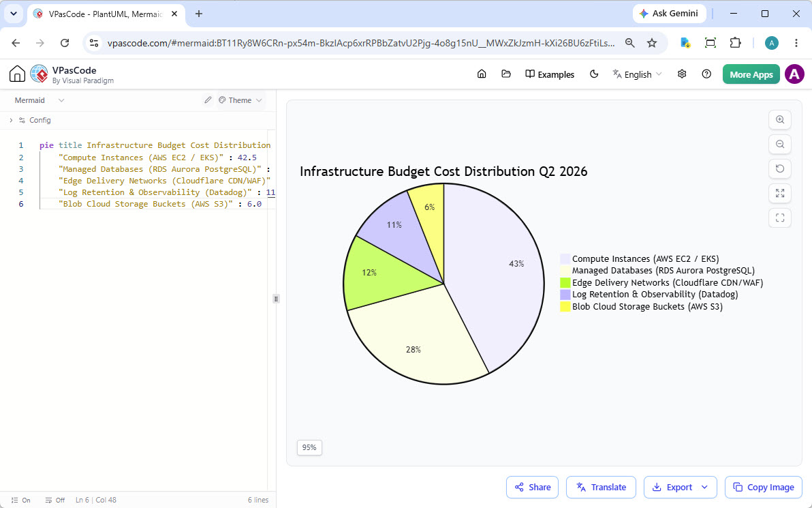Image resolution: width=812 pixels, height=508 pixels.
Task: Open the Examples menu
Action: (550, 74)
